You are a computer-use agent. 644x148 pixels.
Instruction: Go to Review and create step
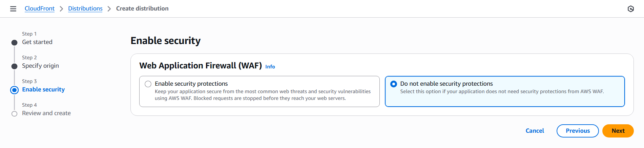click(46, 113)
